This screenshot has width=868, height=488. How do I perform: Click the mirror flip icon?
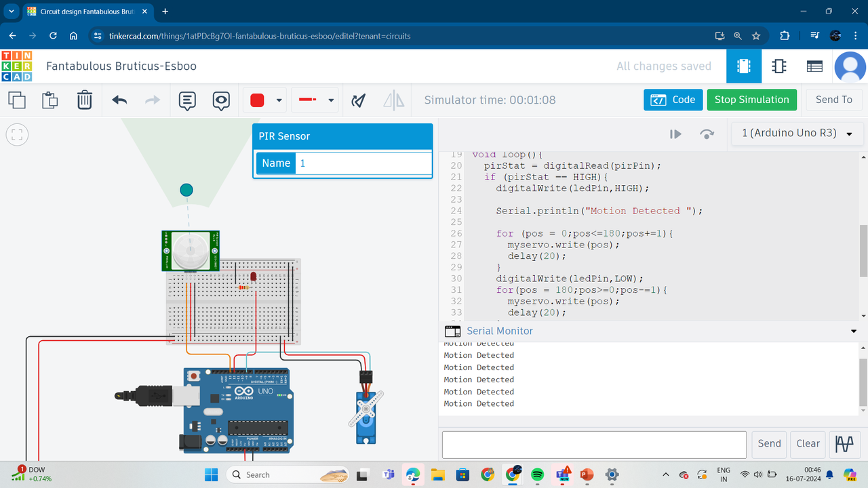[394, 100]
